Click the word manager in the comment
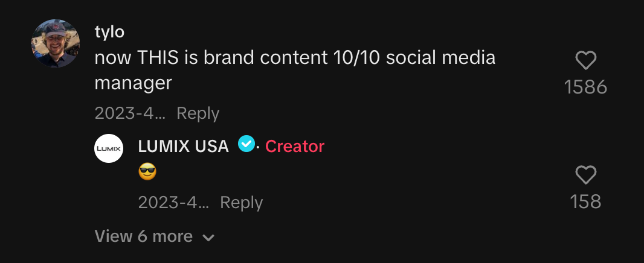Screen dimensions: 644x263 [134, 83]
